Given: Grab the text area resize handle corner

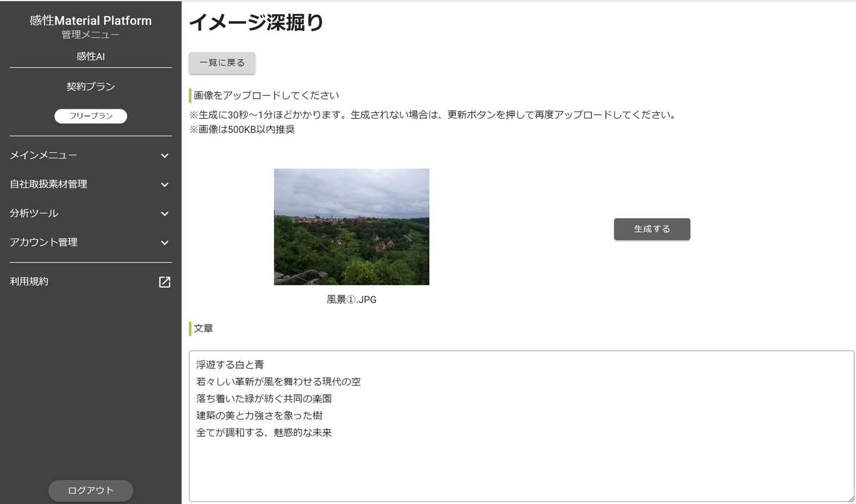Looking at the screenshot, I should tap(850, 497).
